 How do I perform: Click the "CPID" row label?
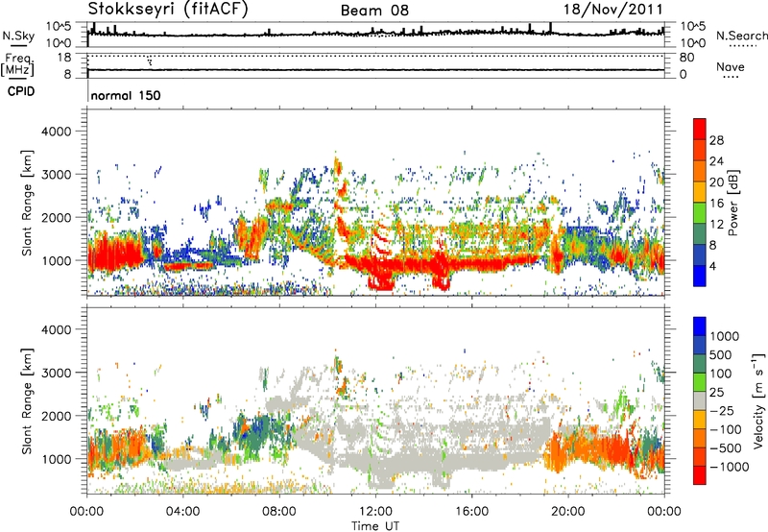coord(21,91)
